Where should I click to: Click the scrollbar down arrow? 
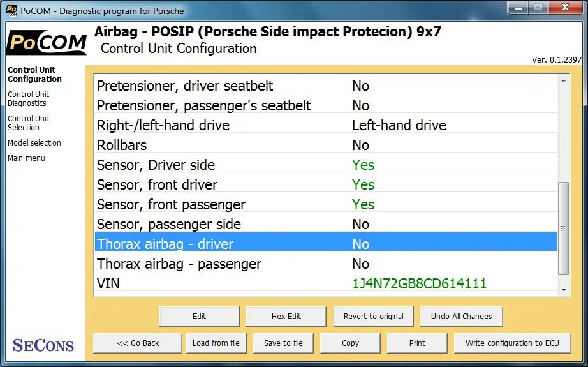pos(564,290)
